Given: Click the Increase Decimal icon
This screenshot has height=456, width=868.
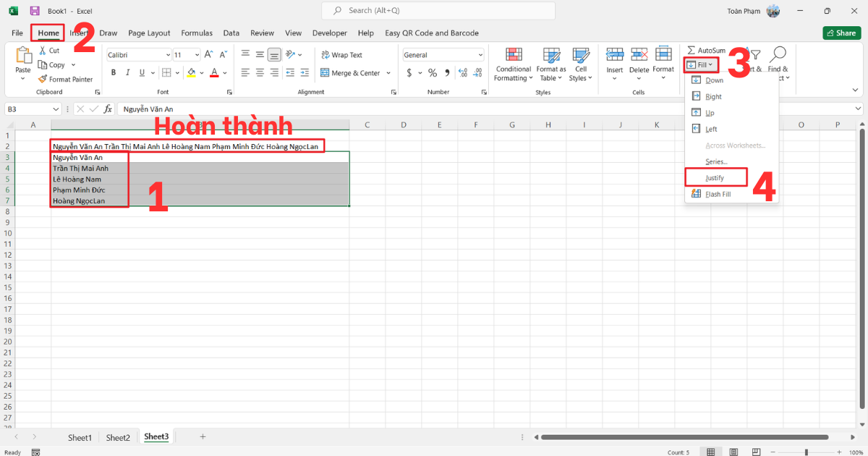Looking at the screenshot, I should point(463,72).
